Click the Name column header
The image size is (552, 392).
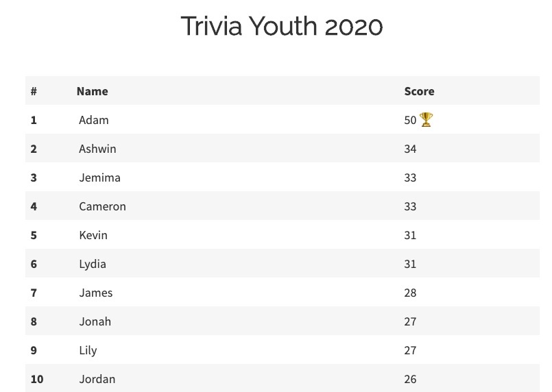(93, 91)
